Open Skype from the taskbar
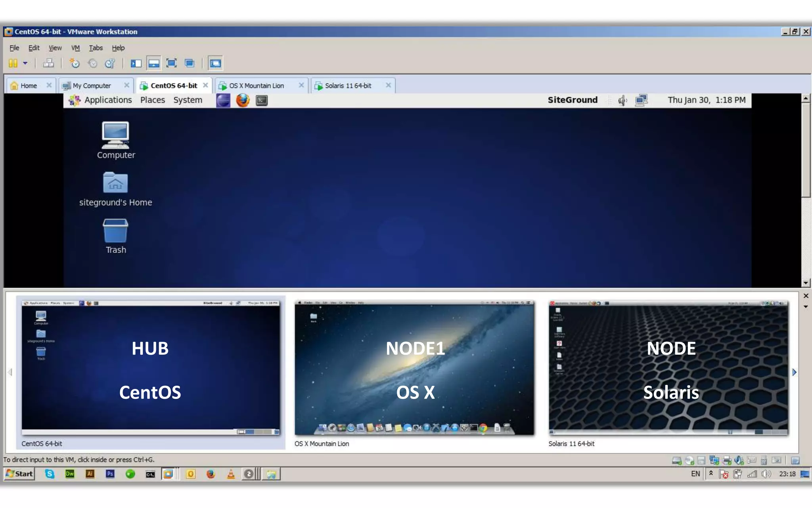Viewport: 812px width, 508px height. (x=50, y=474)
